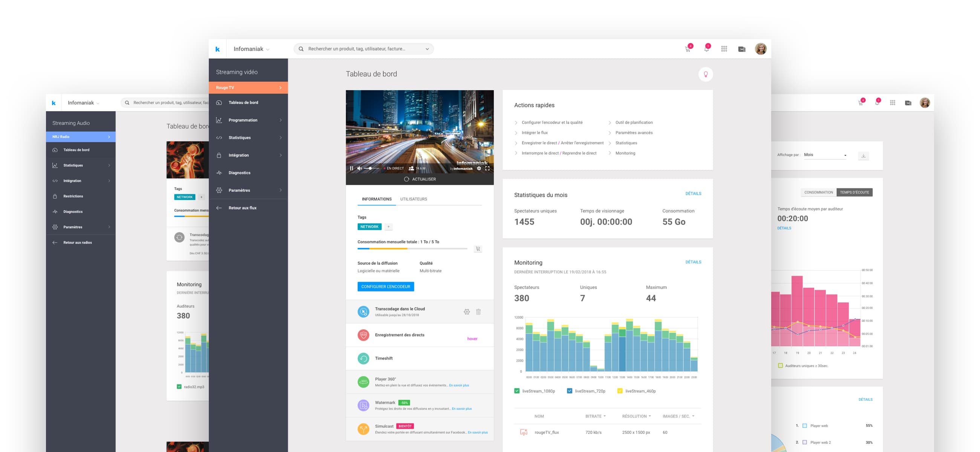Image resolution: width=980 pixels, height=452 pixels.
Task: Open the apps grid icon
Action: 724,49
